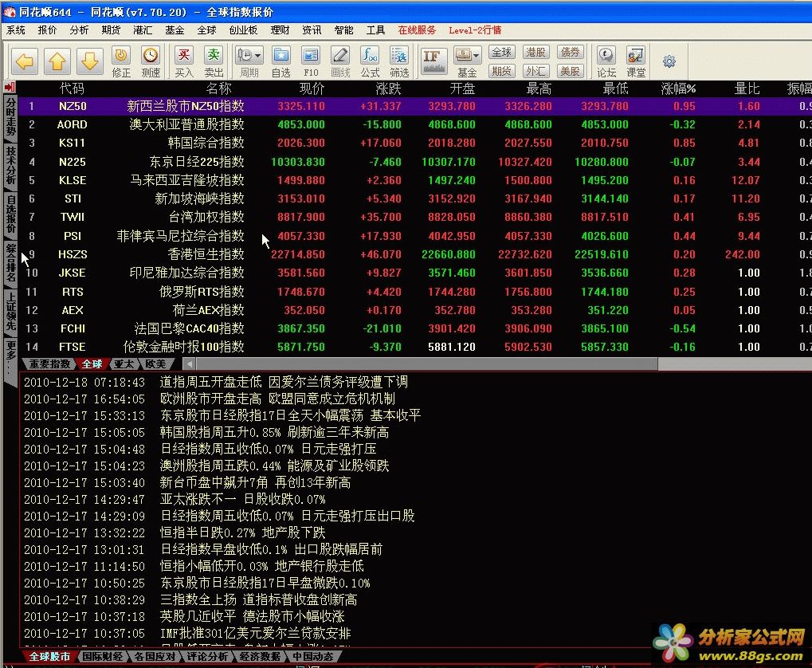The width and height of the screenshot is (812, 668).
Task: Open the 报价 menu
Action: coord(47,30)
